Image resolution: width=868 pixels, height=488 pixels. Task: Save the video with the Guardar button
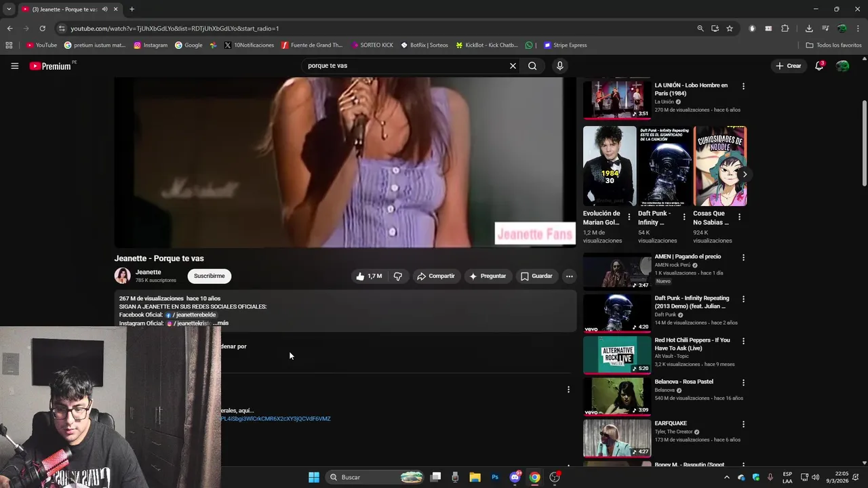pyautogui.click(x=536, y=276)
